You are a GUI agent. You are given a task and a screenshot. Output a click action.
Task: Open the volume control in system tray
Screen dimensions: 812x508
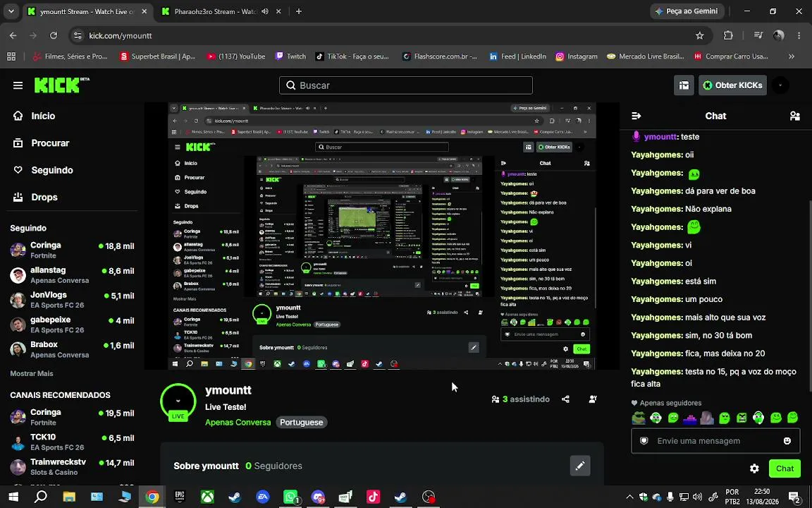pos(698,497)
